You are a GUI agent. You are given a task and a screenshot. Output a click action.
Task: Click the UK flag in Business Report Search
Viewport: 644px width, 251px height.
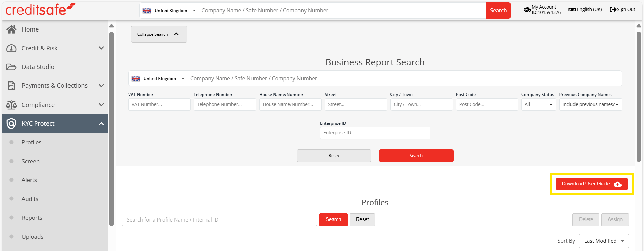[136, 79]
